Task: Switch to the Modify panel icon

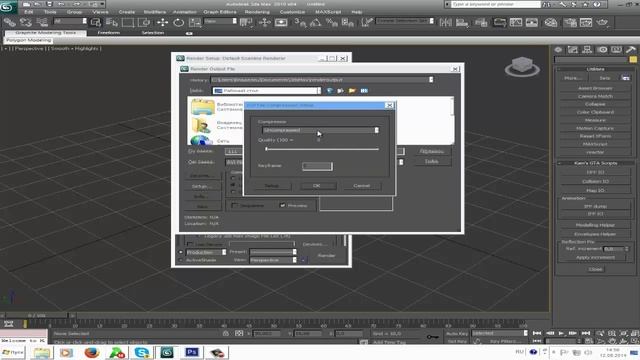Action: click(573, 50)
